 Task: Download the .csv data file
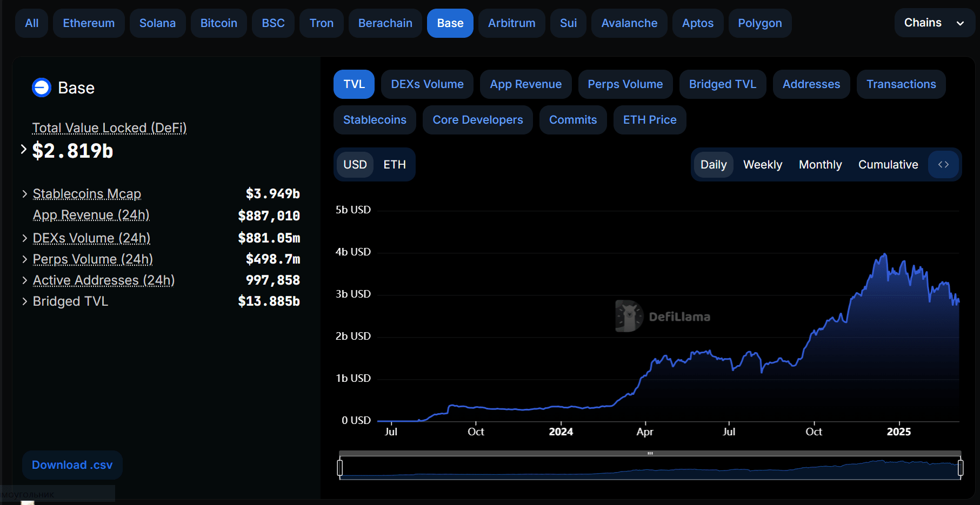pos(72,465)
